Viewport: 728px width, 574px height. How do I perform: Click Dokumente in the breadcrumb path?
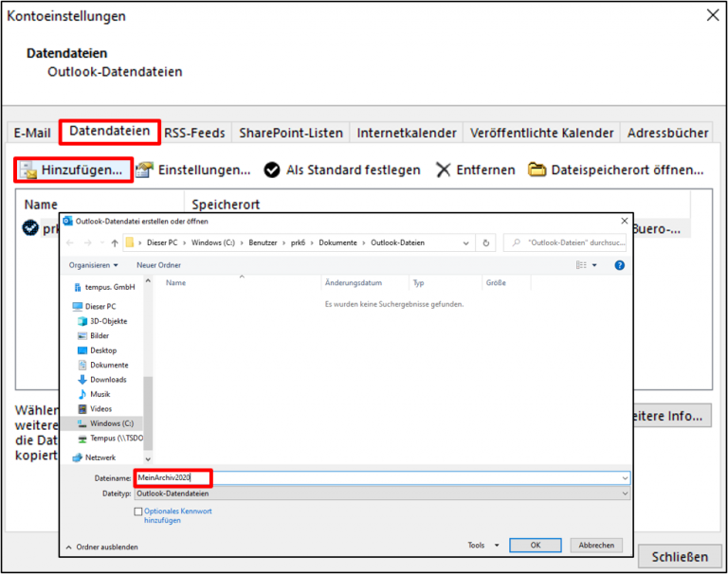[337, 242]
